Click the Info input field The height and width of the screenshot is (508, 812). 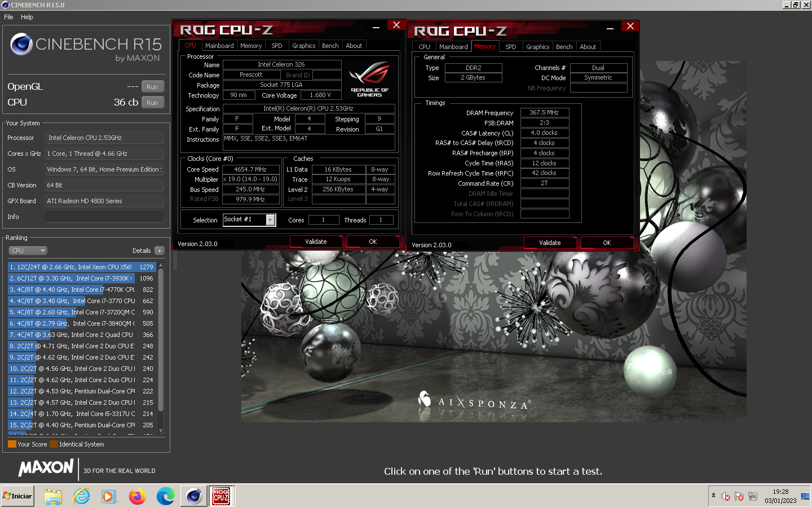tap(104, 217)
